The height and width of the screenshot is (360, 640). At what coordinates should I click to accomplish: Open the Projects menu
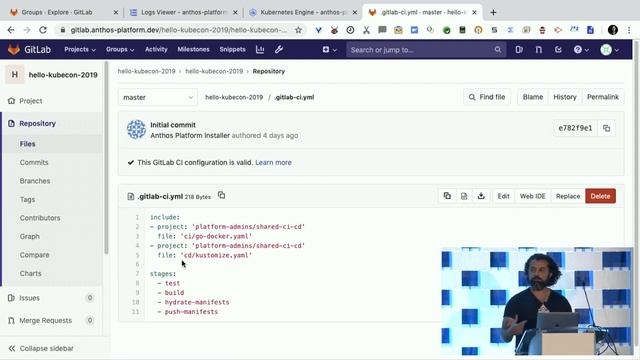click(80, 49)
